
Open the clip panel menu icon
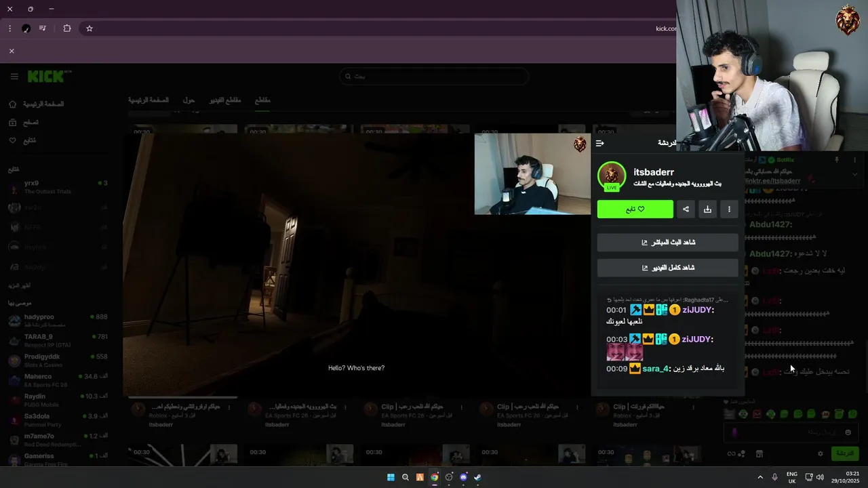coord(599,143)
